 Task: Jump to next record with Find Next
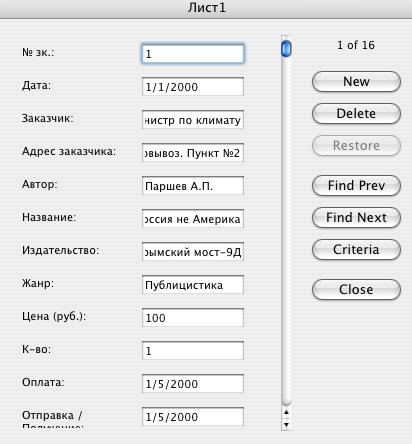[356, 218]
